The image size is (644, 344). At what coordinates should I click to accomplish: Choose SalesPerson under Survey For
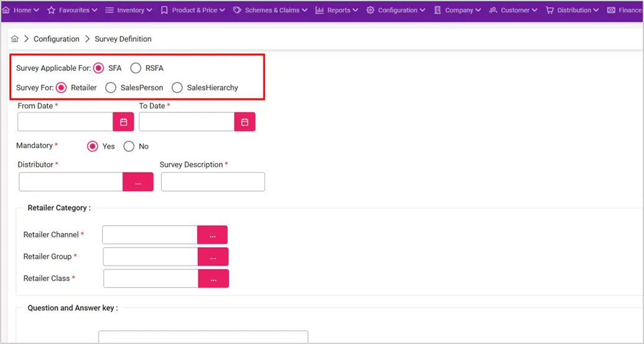click(111, 88)
